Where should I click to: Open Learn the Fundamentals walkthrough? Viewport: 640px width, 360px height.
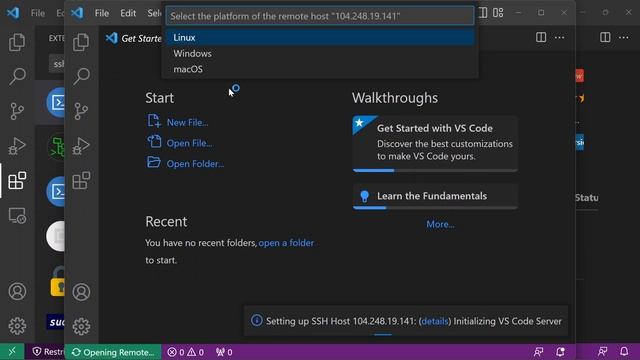tap(435, 196)
